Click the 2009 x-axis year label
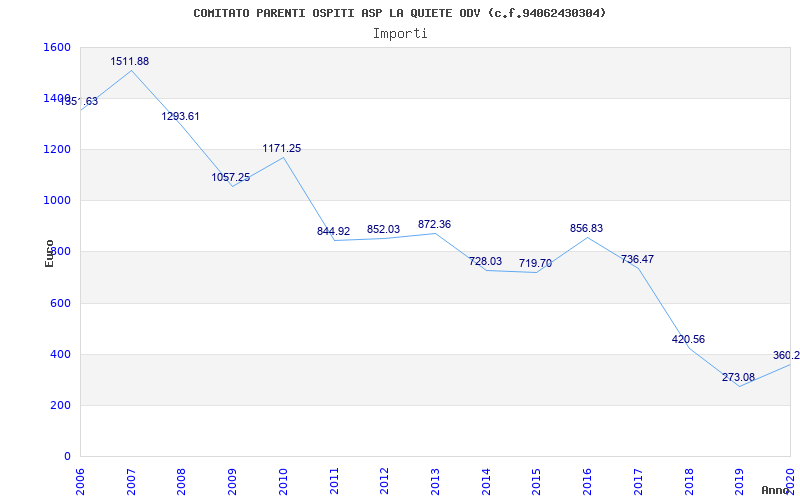800x500 pixels. click(x=233, y=481)
